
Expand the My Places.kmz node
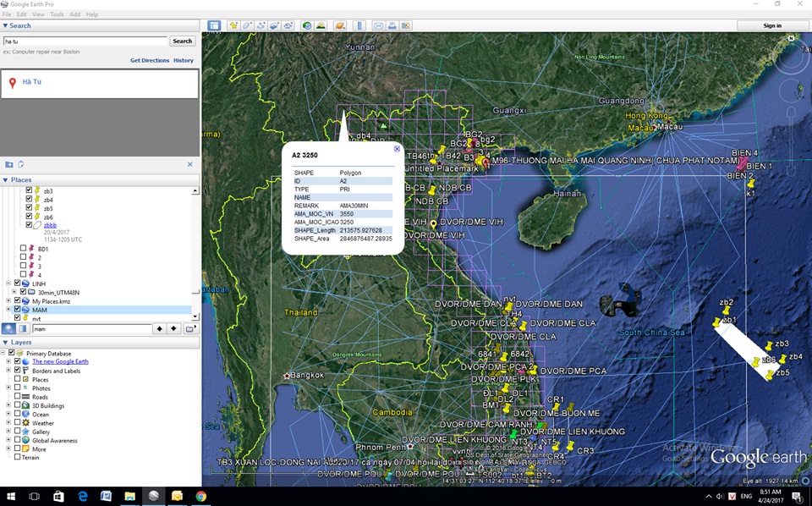point(8,301)
